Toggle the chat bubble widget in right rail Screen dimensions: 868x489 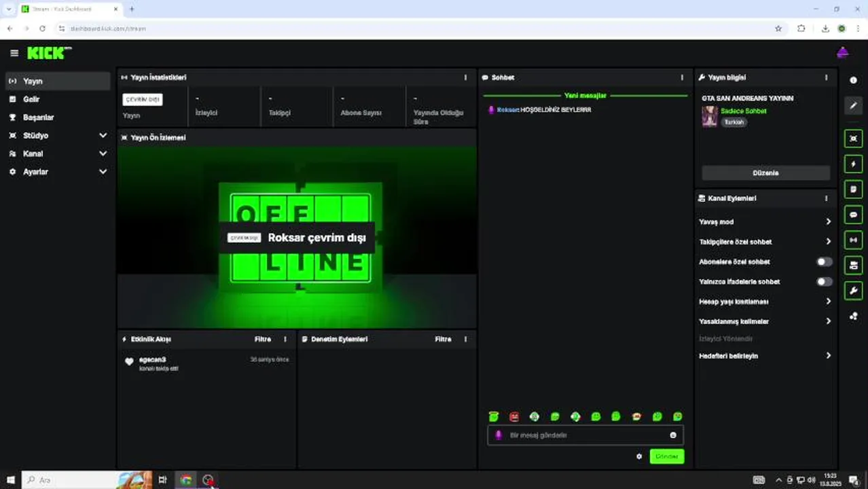pyautogui.click(x=853, y=215)
